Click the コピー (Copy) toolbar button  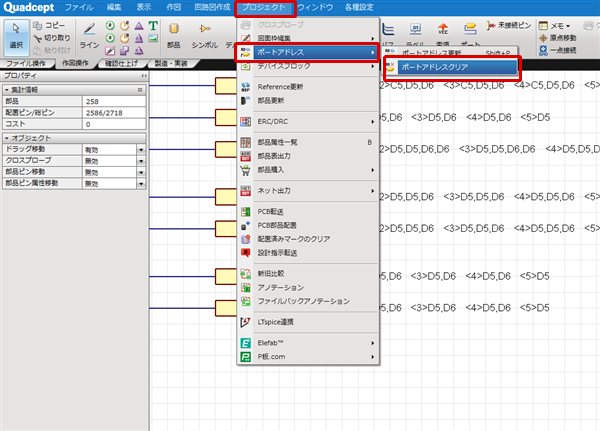coord(49,26)
